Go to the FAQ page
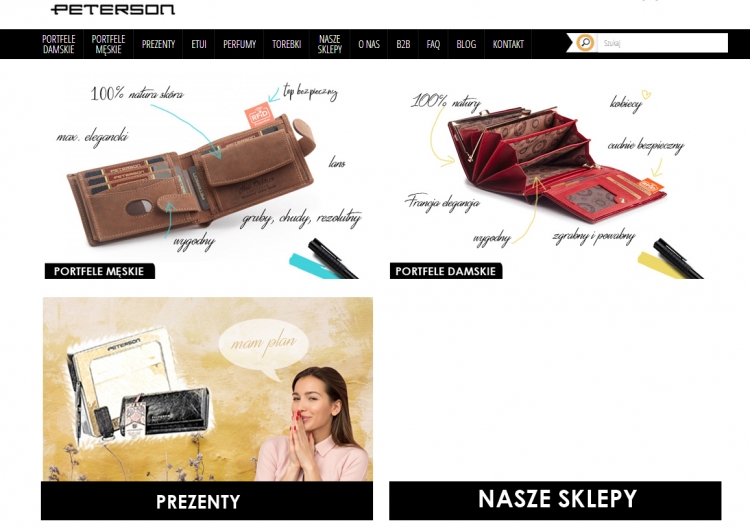The width and height of the screenshot is (750, 530). (433, 44)
